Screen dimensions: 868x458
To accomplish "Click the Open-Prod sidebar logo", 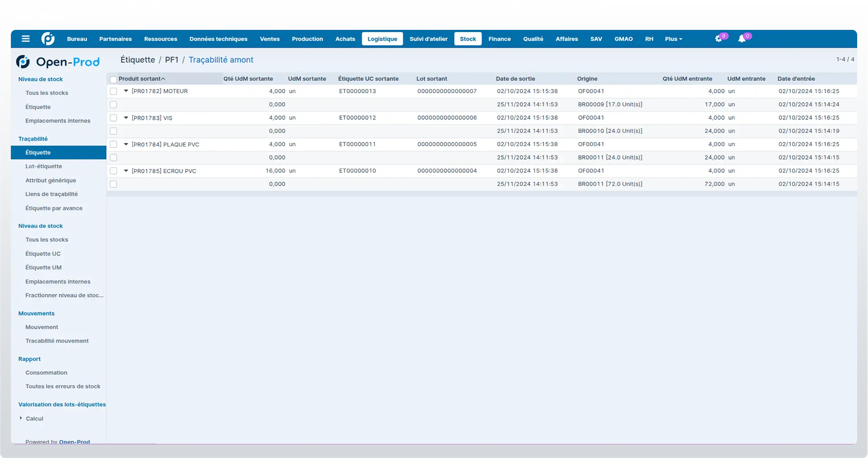I will [58, 62].
